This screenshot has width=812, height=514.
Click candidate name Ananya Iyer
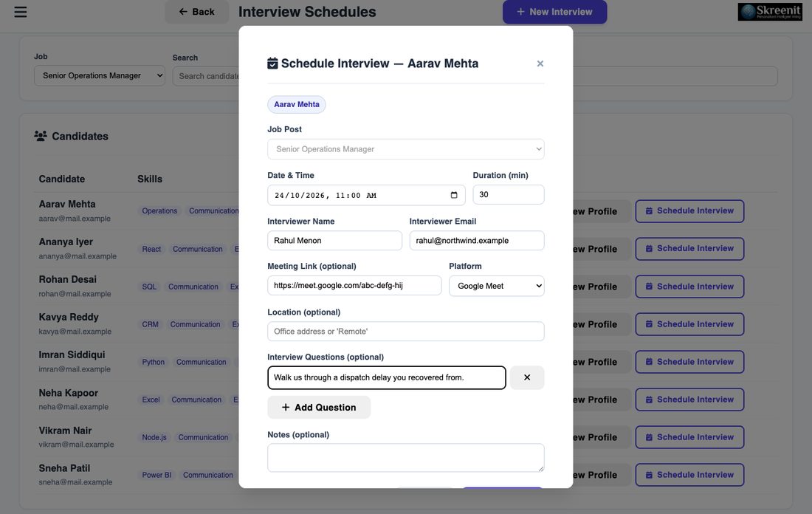pos(66,242)
